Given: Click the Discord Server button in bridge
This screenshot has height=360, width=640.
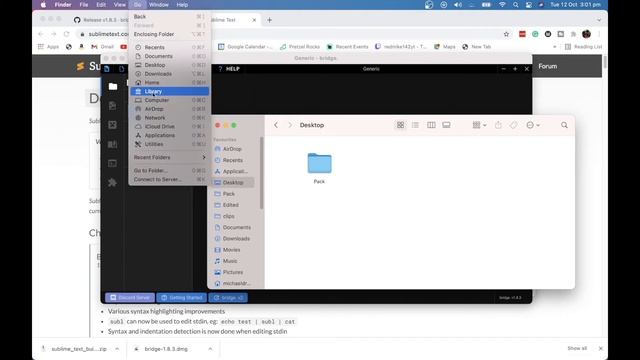Looking at the screenshot, I should click(x=130, y=298).
